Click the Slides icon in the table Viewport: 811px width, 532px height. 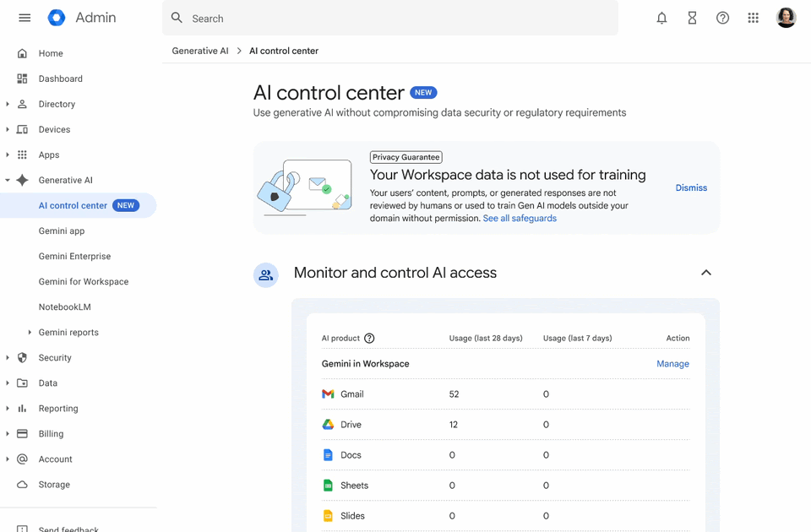point(328,515)
